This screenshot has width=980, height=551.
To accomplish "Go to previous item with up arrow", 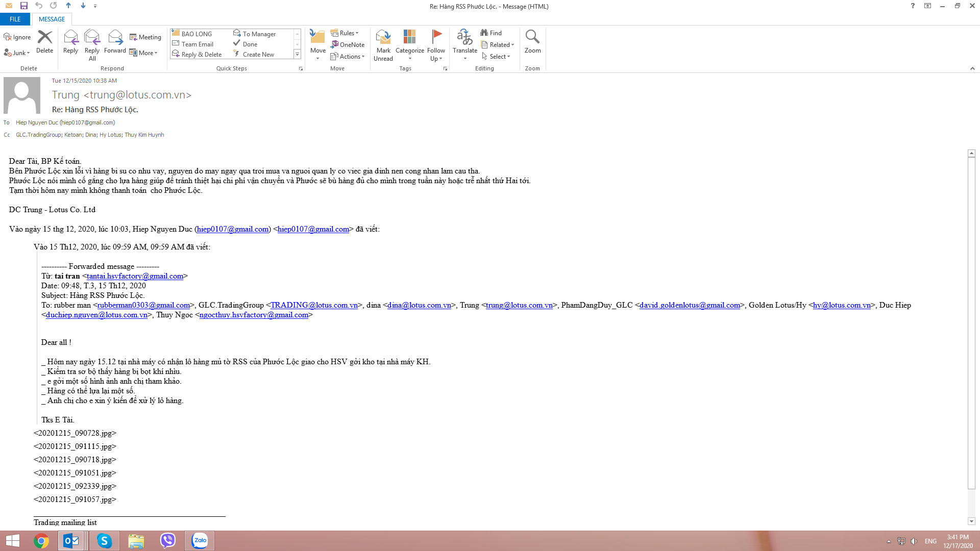I will (68, 6).
